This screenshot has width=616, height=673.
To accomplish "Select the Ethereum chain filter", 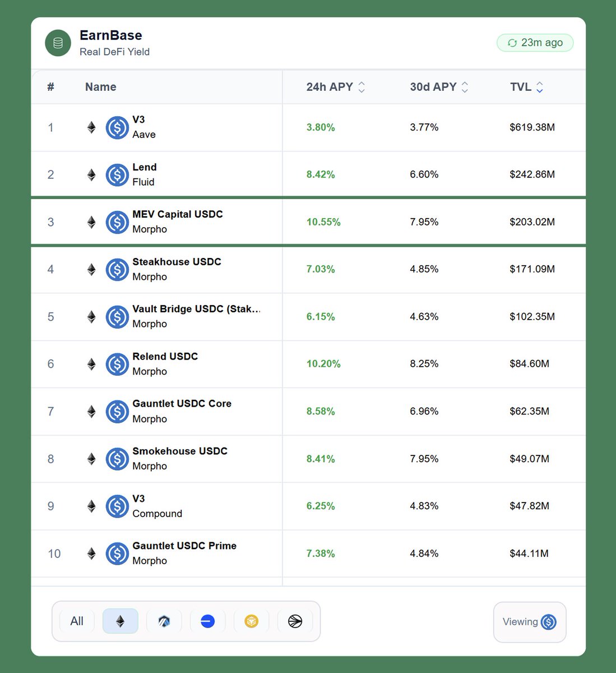I will tap(120, 621).
